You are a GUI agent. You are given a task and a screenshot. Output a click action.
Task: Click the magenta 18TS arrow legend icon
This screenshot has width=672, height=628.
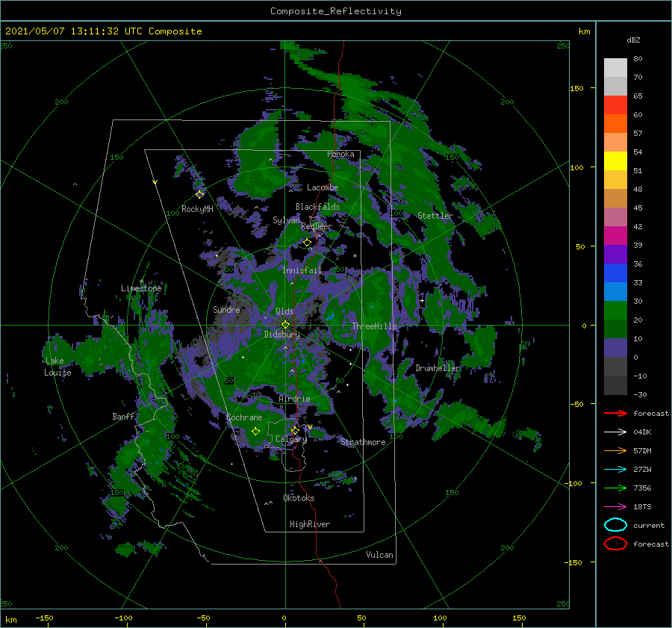615,507
